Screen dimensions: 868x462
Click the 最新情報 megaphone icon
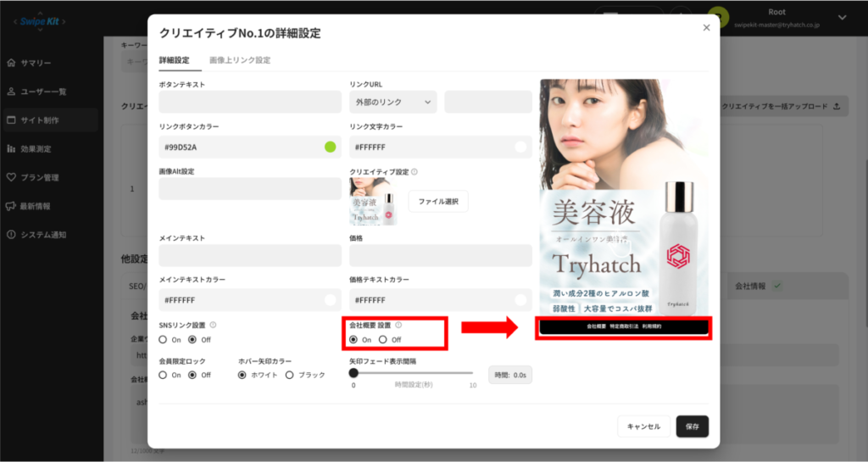11,206
